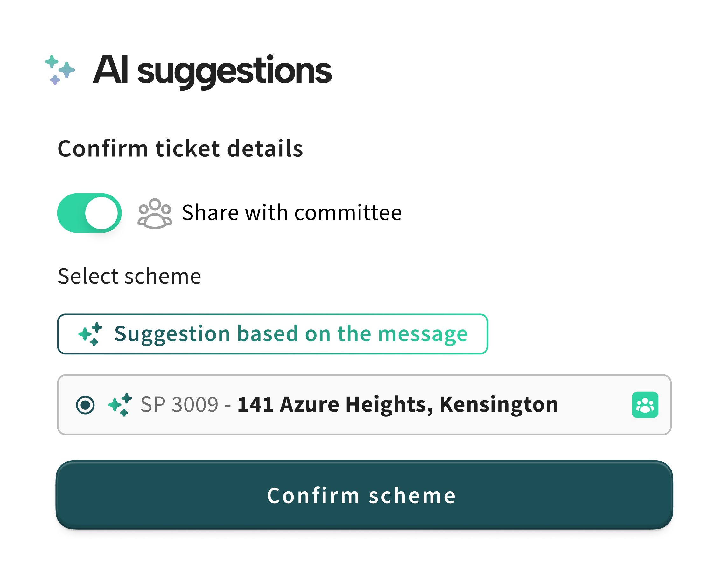The image size is (728, 576).
Task: Click the SP 3009 scheme code text
Action: 179,405
